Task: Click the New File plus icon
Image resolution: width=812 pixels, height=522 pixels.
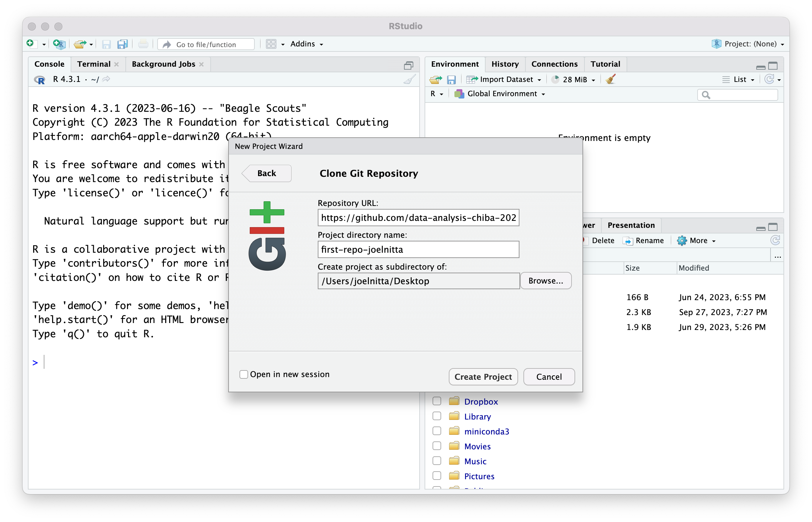Action: coord(31,44)
